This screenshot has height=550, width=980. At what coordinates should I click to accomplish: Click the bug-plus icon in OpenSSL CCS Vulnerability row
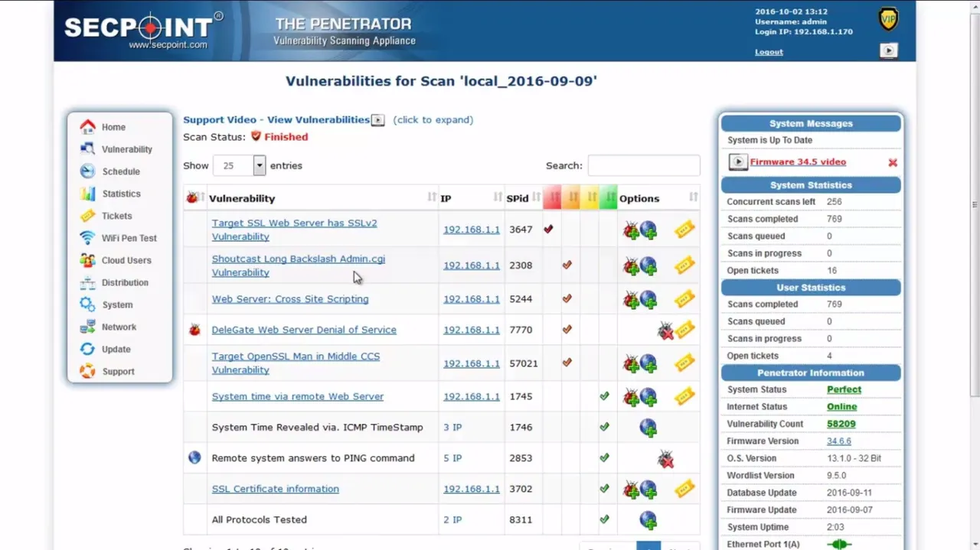point(631,363)
